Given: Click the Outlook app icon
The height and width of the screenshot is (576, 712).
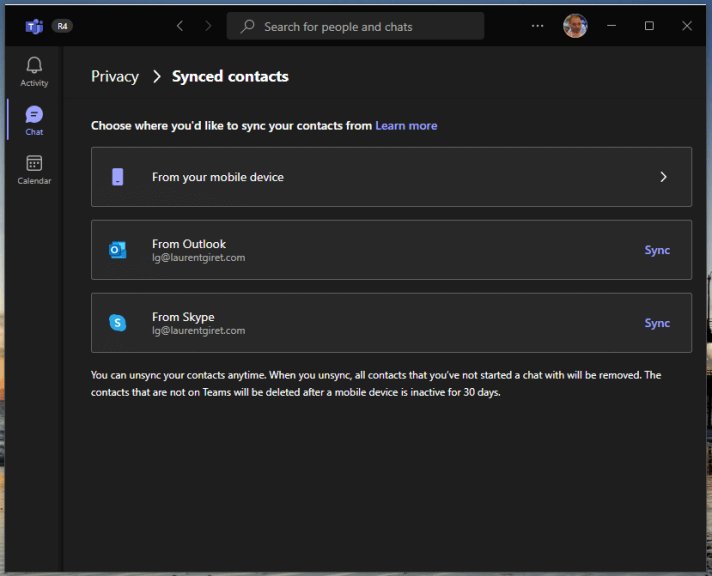Looking at the screenshot, I should click(x=118, y=250).
